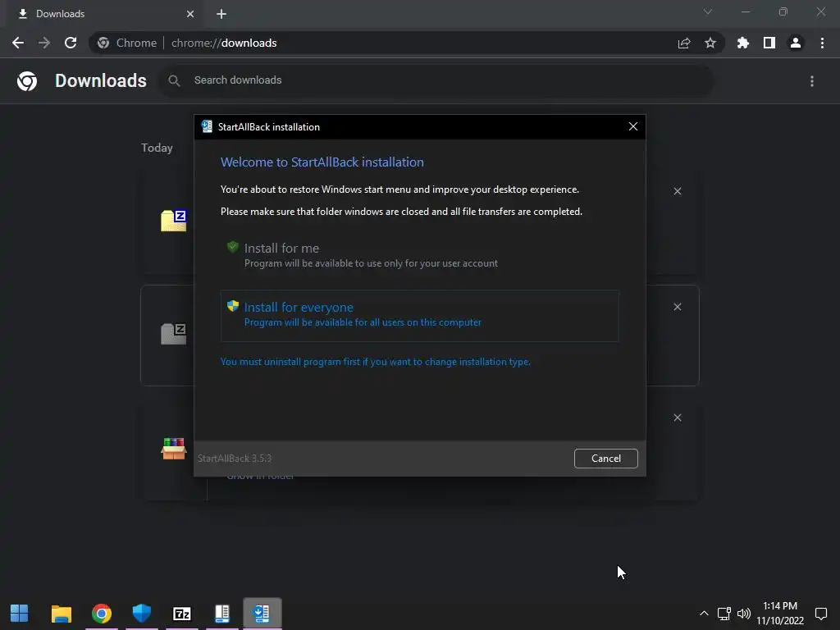The height and width of the screenshot is (630, 840).
Task: Close the StartAllBack installation dialog
Action: [x=632, y=126]
